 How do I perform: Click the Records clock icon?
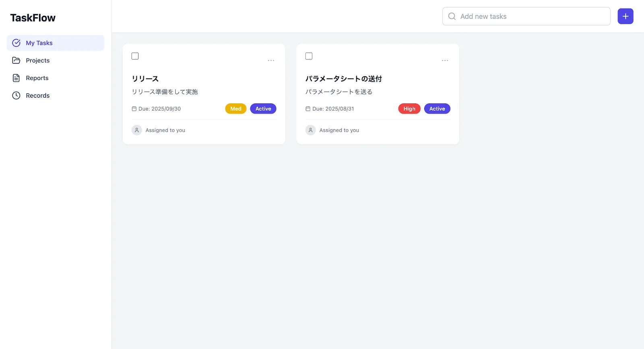coord(16,95)
